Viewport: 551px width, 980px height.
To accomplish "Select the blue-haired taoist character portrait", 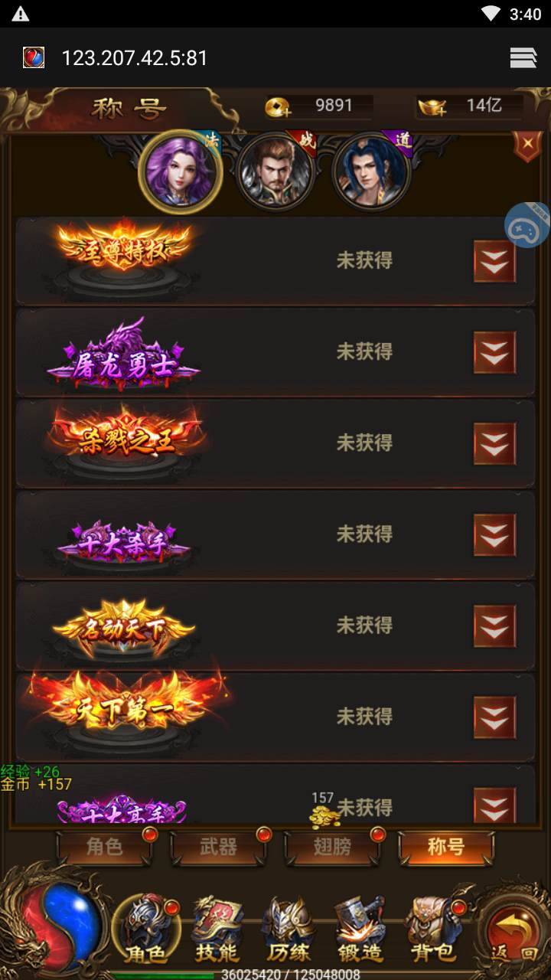I will [x=371, y=171].
